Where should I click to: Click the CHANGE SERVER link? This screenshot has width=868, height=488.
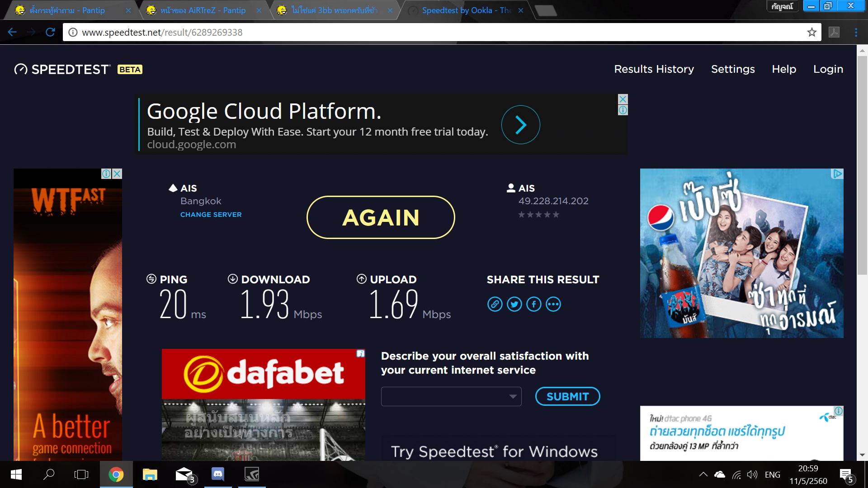click(x=211, y=215)
